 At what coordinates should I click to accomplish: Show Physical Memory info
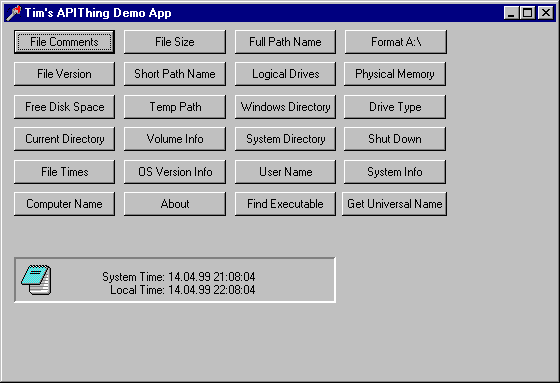pos(395,74)
